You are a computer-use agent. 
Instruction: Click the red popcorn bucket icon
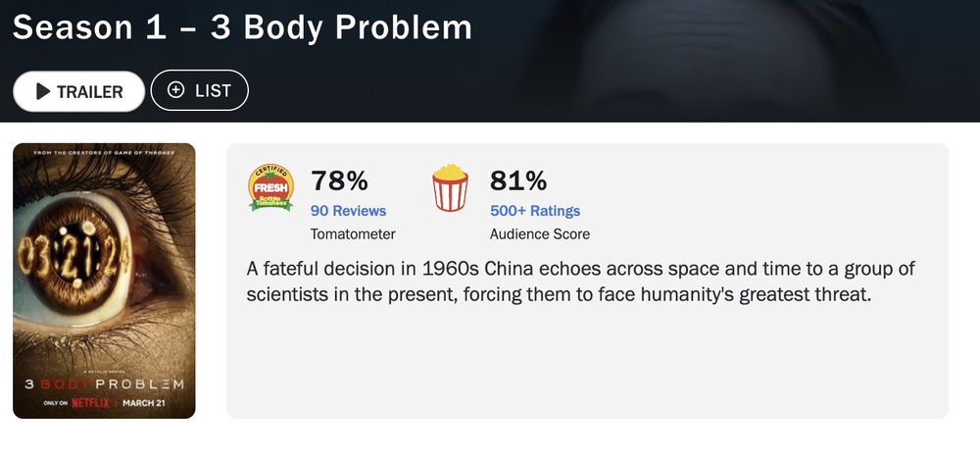tap(450, 187)
